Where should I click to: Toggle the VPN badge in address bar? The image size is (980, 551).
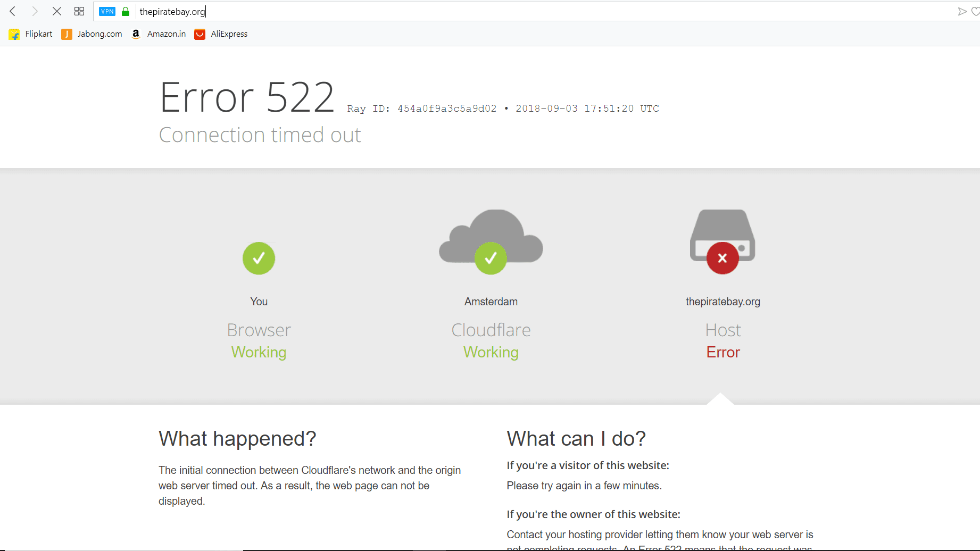pyautogui.click(x=107, y=11)
